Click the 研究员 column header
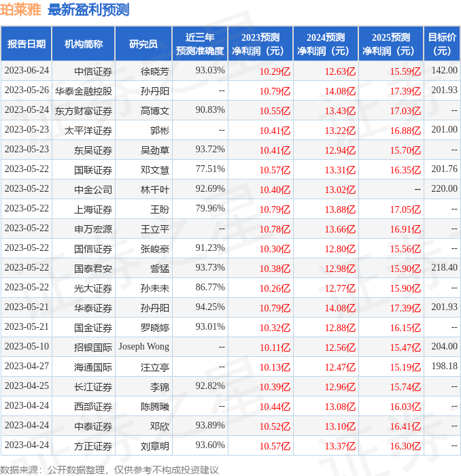The height and width of the screenshot is (476, 461). (143, 44)
